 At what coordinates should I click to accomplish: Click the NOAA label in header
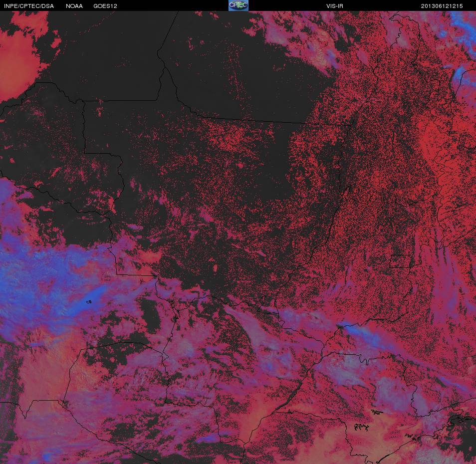click(x=74, y=6)
